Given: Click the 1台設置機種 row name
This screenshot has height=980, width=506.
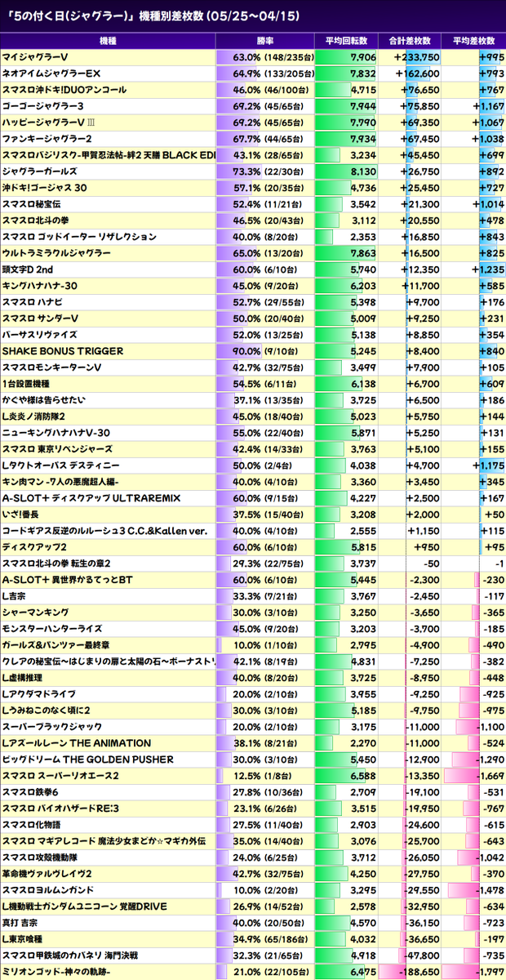Looking at the screenshot, I should [x=26, y=384].
